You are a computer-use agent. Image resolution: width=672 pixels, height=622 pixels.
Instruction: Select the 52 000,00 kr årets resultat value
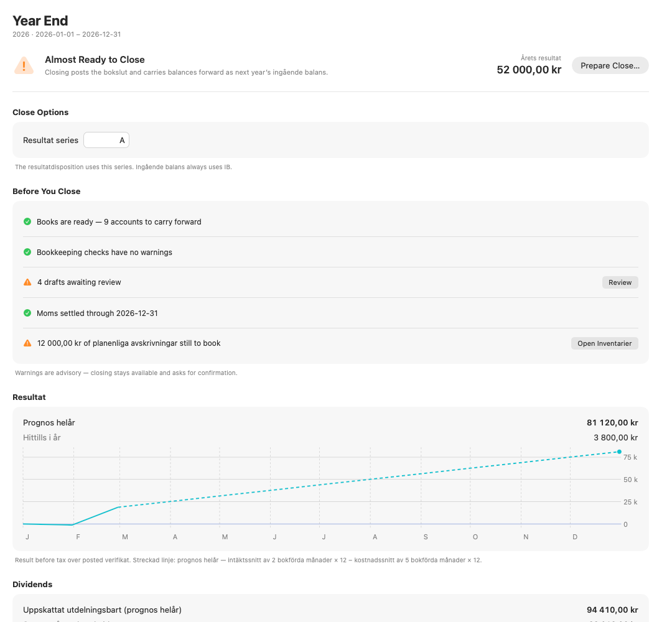pos(529,70)
